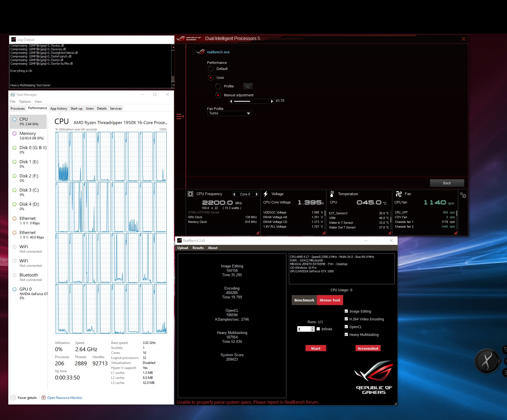Click the Republic of Gamers logo in RealBench

click(x=374, y=377)
